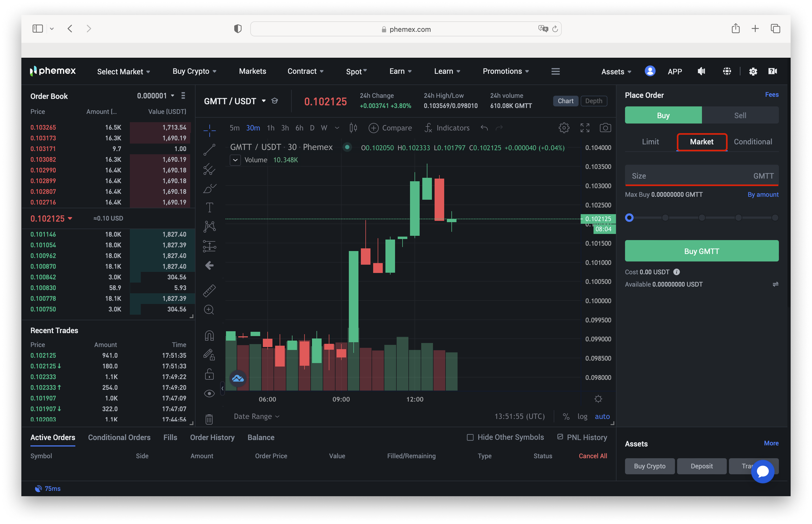Viewport: 812px width, 524px height.
Task: Select the zoom in tool
Action: pos(209,310)
